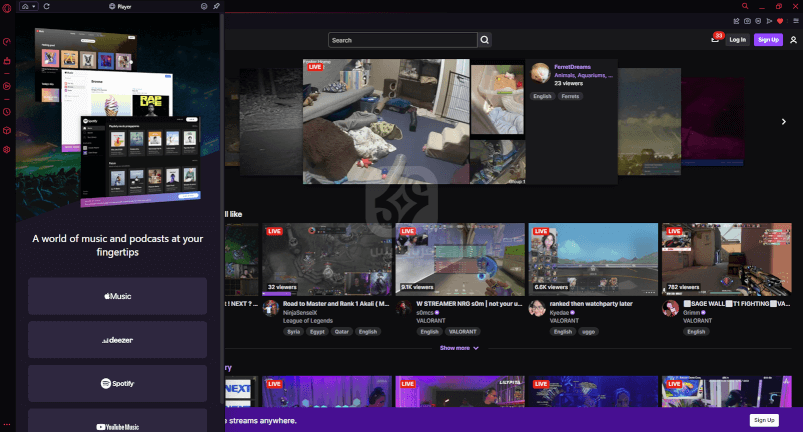Click the FerretDreams channel name link
803x432 pixels.
572,67
